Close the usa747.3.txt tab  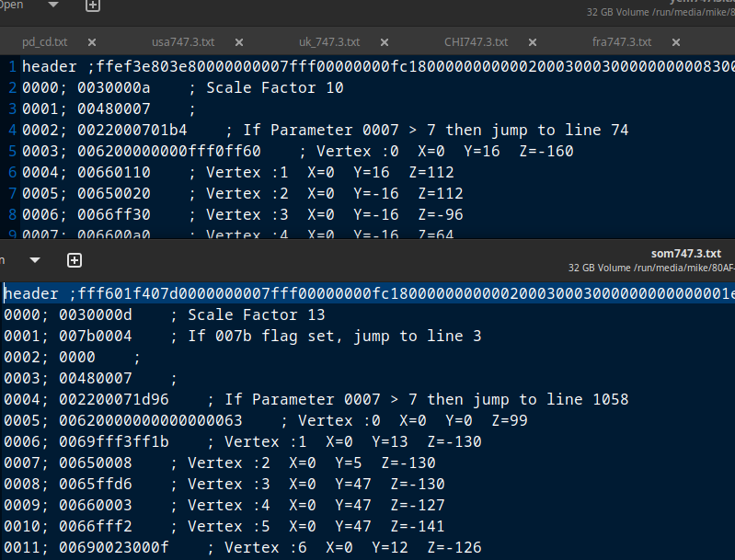click(238, 42)
